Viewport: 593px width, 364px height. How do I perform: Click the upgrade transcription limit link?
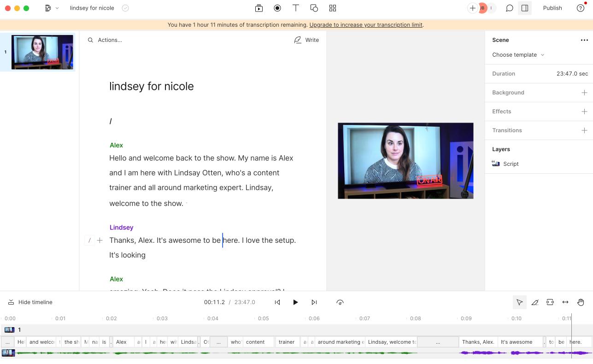coord(366,25)
